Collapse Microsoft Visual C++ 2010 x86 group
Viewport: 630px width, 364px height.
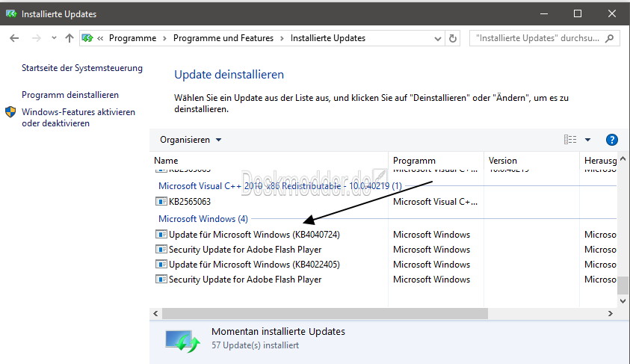click(280, 186)
